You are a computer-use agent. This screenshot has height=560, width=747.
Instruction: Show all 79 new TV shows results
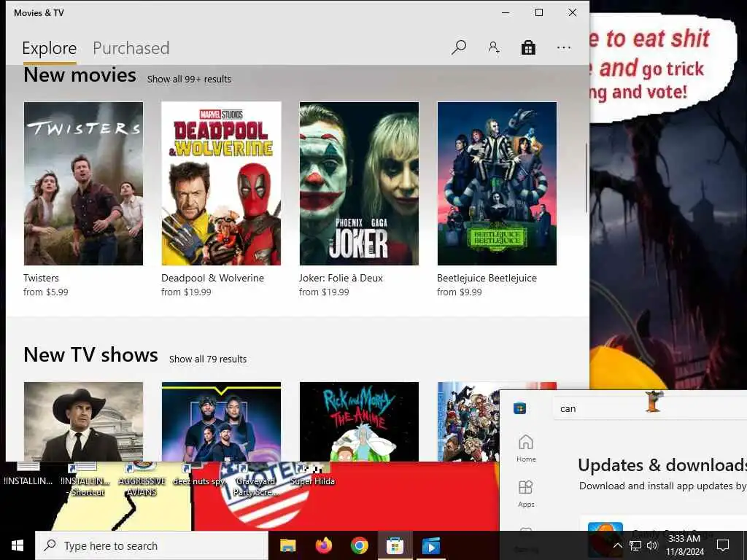[x=208, y=359]
